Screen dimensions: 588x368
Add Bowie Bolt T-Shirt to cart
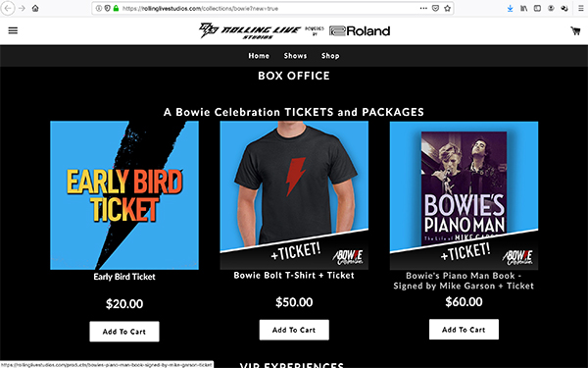(294, 330)
